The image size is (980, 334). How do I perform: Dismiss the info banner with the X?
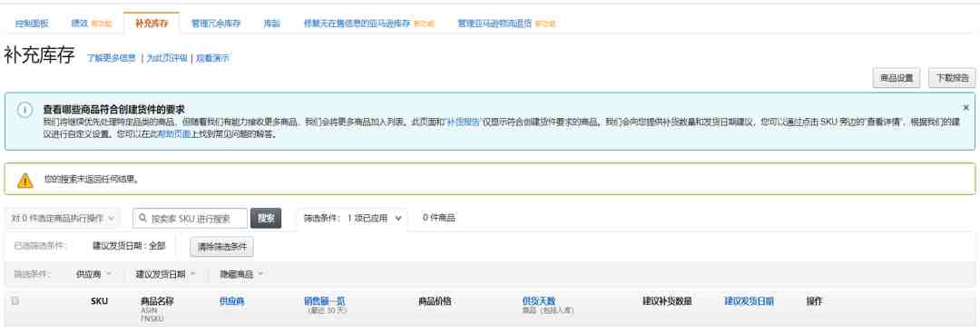point(965,108)
